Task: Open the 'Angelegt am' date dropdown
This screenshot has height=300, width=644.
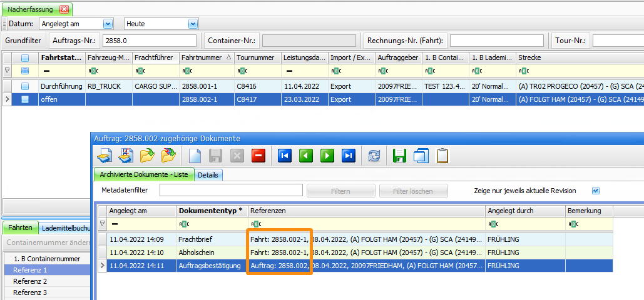Action: 107,24
